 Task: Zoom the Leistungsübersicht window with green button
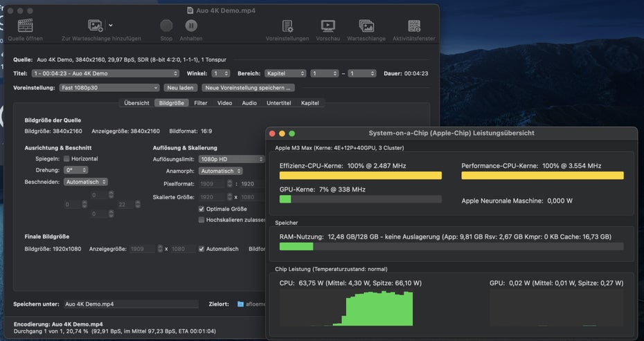[292, 133]
